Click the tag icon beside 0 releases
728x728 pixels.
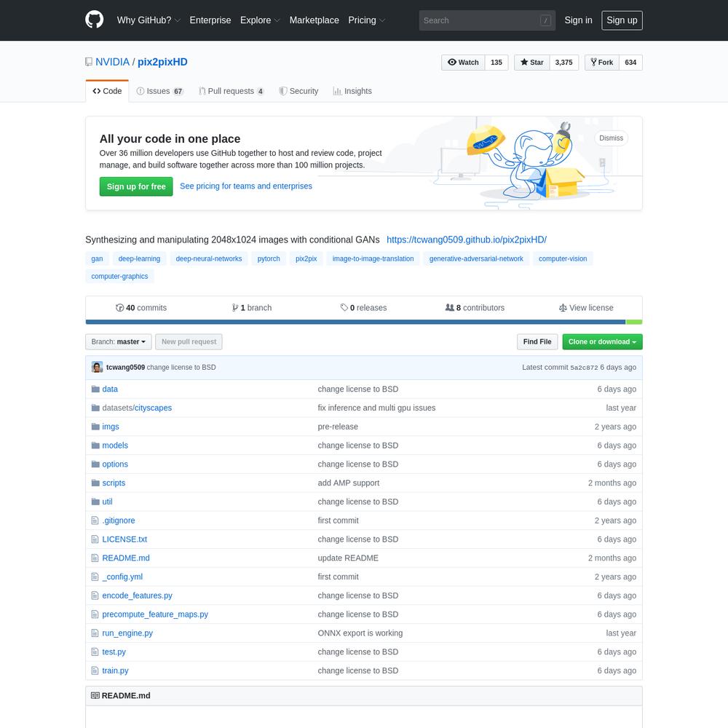[344, 307]
